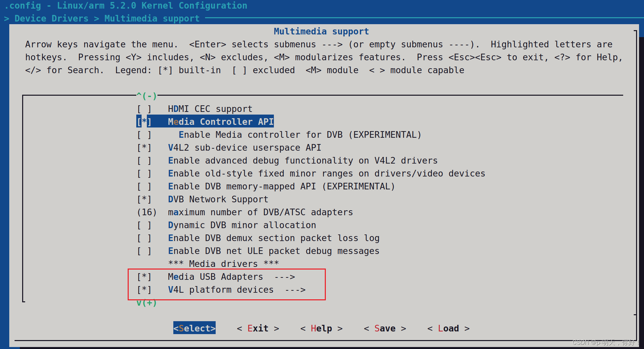
Task: Select 'DVB Network Support' entry text
Action: pyautogui.click(x=218, y=199)
